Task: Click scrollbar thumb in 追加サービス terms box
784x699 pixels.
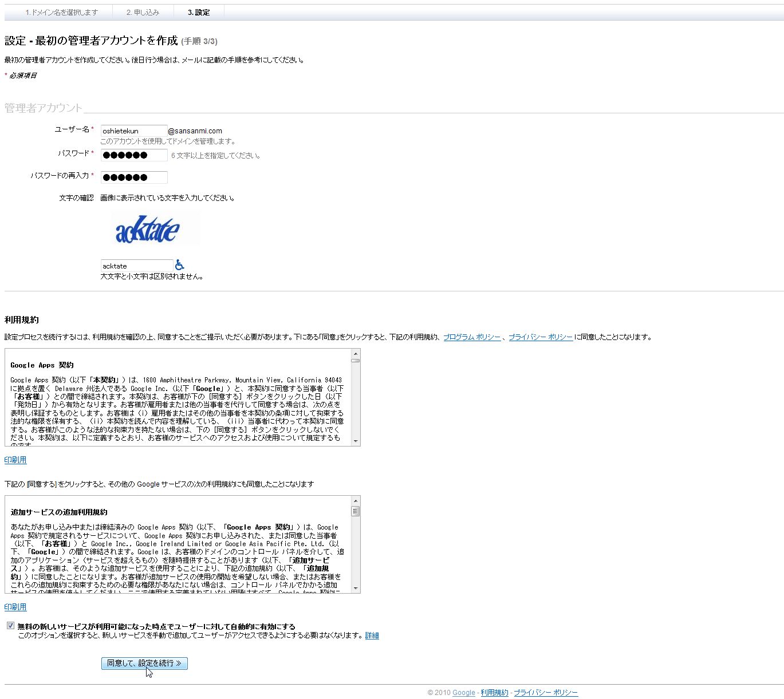Action: (x=356, y=511)
